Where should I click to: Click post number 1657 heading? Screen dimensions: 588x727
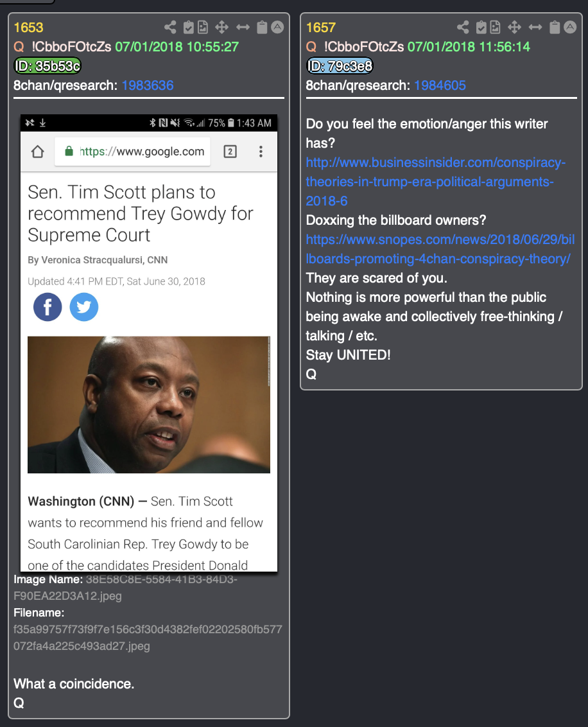point(321,28)
